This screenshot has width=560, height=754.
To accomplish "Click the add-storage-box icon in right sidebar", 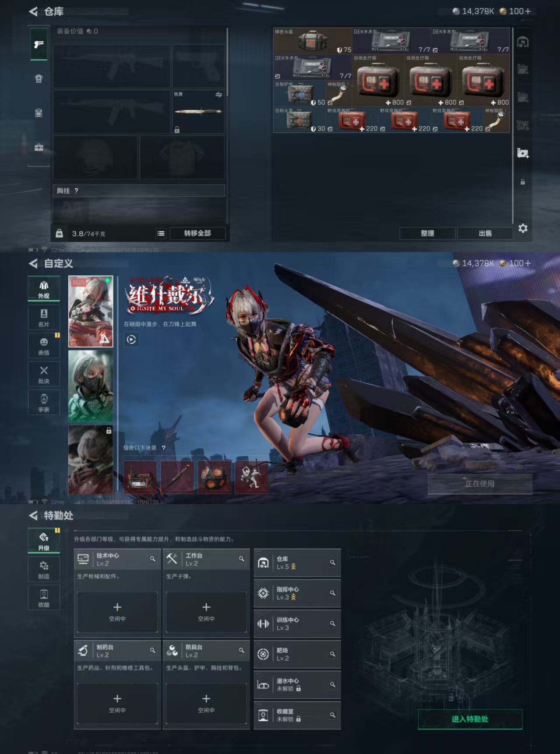I will [523, 153].
